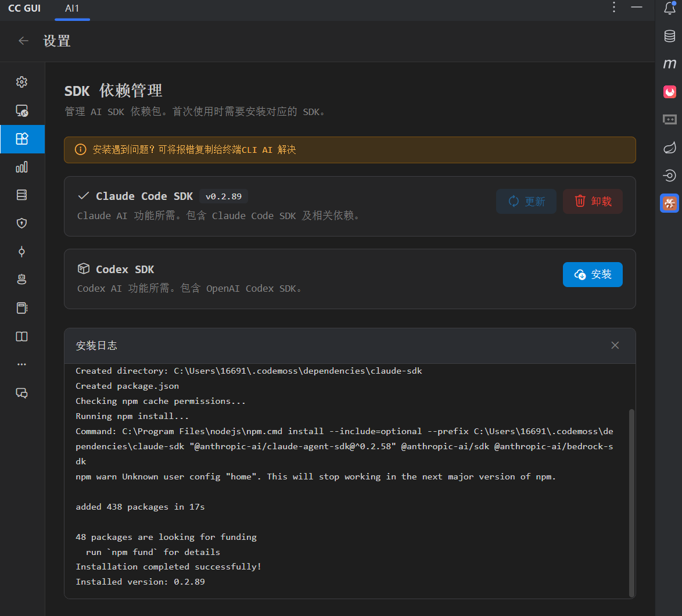Open basic settings gear in sidebar
682x616 pixels.
(21, 82)
